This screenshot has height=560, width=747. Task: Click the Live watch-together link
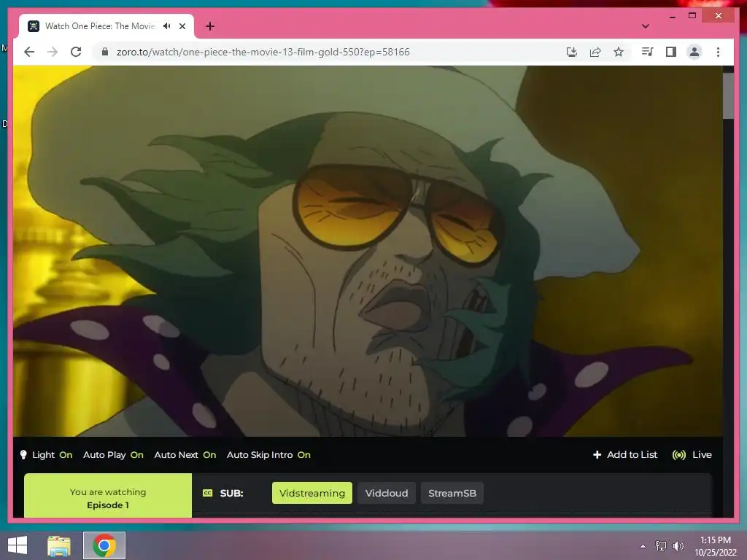[692, 455]
